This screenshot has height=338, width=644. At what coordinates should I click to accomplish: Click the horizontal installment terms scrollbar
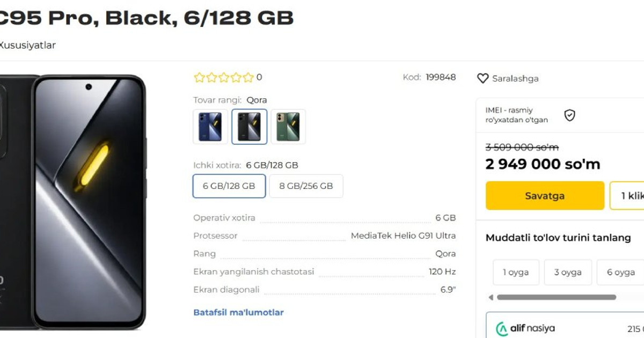557,297
